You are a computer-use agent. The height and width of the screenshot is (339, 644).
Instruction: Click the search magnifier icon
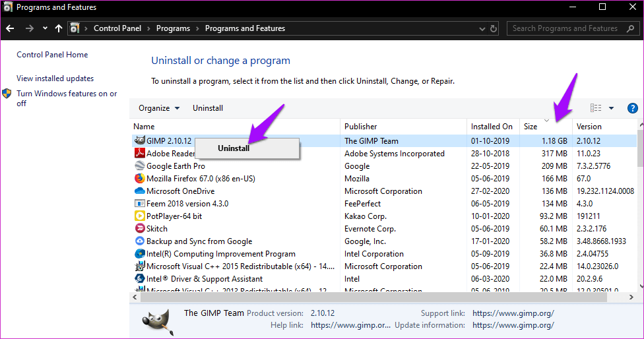point(630,28)
